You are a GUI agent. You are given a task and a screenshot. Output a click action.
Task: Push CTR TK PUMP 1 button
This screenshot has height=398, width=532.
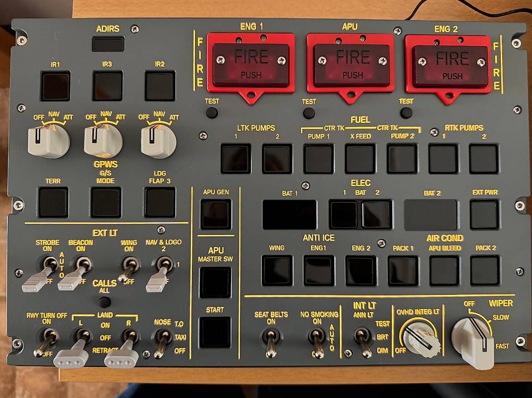tap(319, 159)
